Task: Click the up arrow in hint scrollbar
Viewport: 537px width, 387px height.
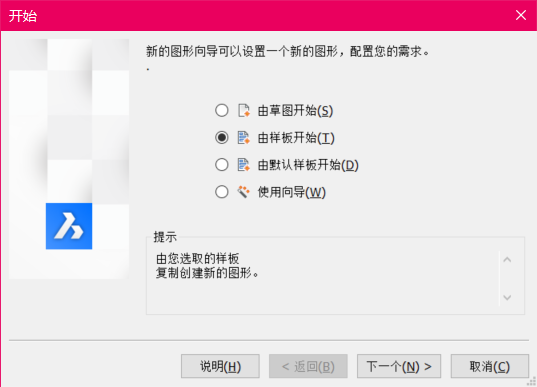Action: (507, 260)
